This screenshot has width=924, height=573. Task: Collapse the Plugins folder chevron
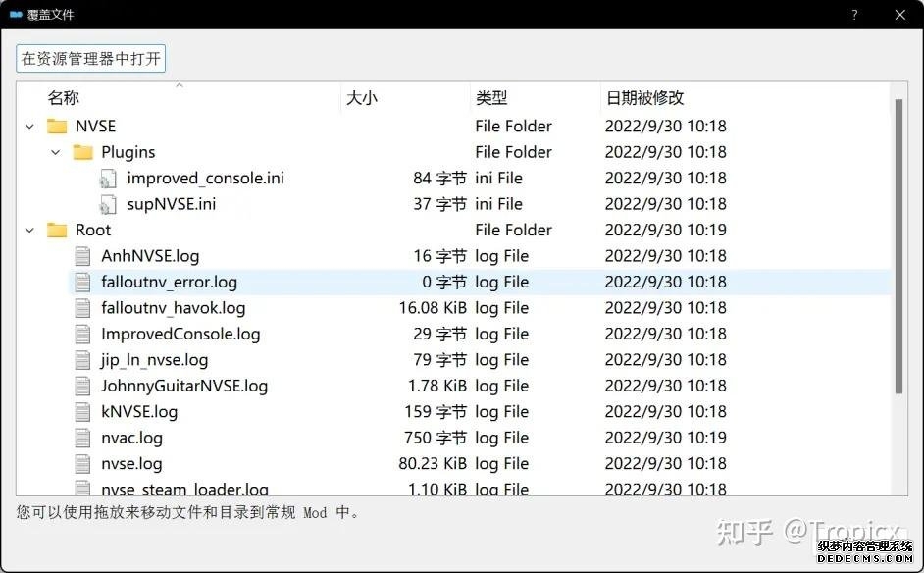click(56, 152)
